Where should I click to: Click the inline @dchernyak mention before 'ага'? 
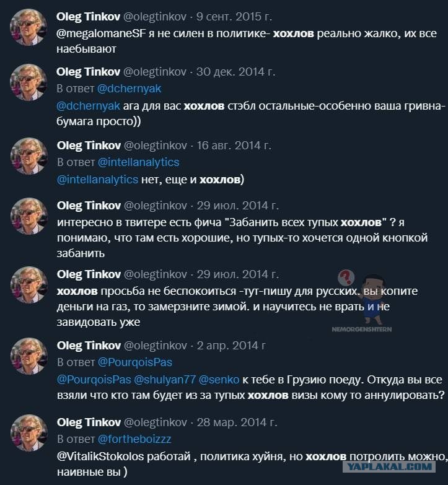click(x=88, y=106)
